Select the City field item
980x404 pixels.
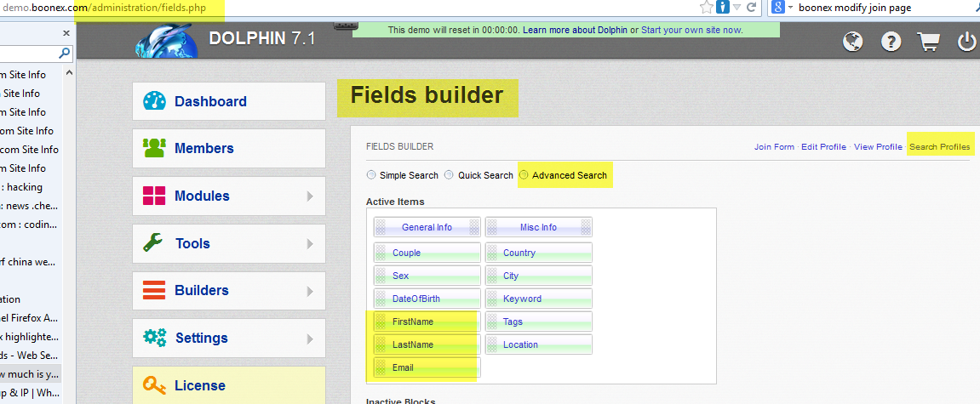(538, 276)
